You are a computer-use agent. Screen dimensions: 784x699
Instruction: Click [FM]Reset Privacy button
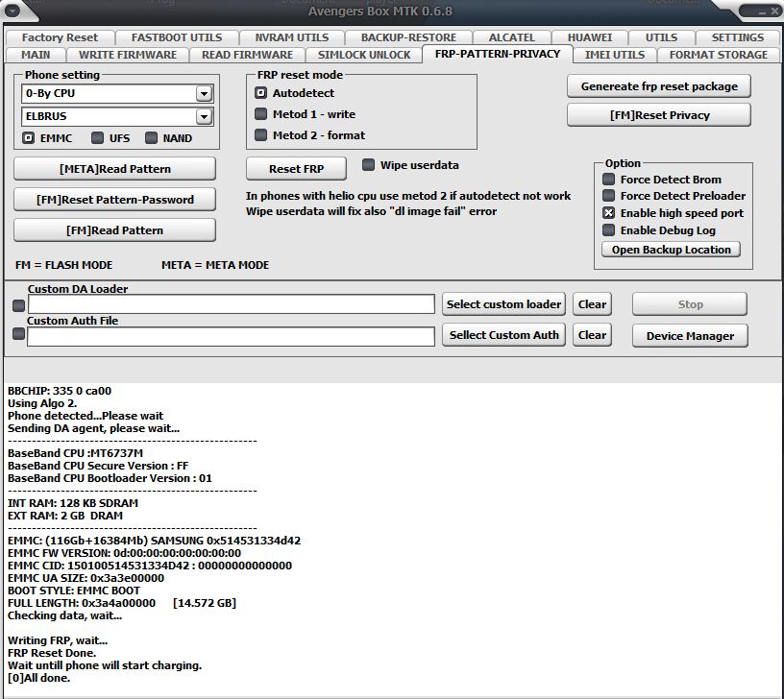click(x=659, y=115)
